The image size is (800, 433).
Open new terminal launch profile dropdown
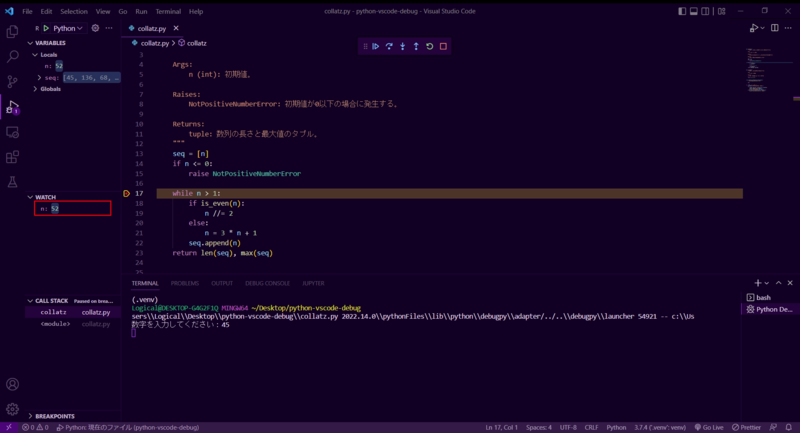pos(766,283)
